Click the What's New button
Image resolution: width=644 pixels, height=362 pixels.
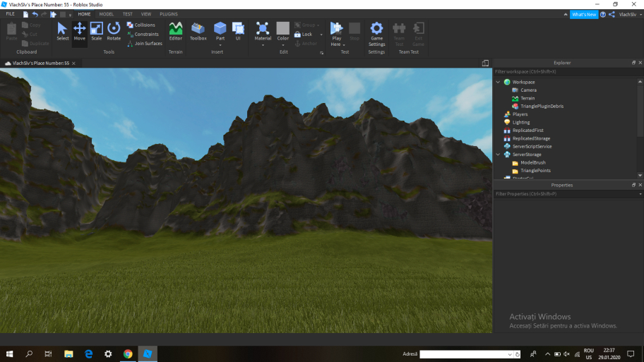tap(584, 14)
